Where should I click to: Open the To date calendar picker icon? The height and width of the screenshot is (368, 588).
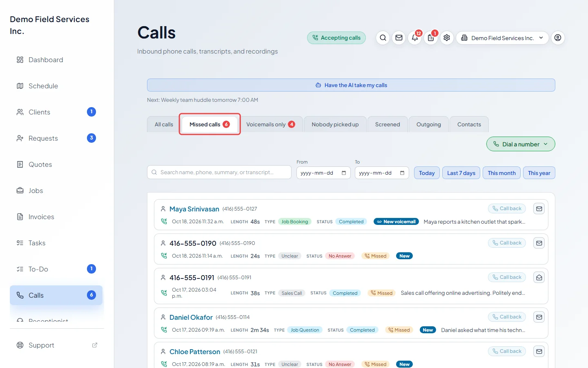coord(402,173)
